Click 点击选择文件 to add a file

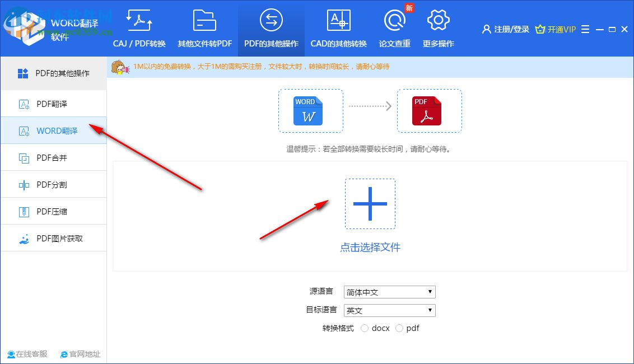[x=370, y=247]
